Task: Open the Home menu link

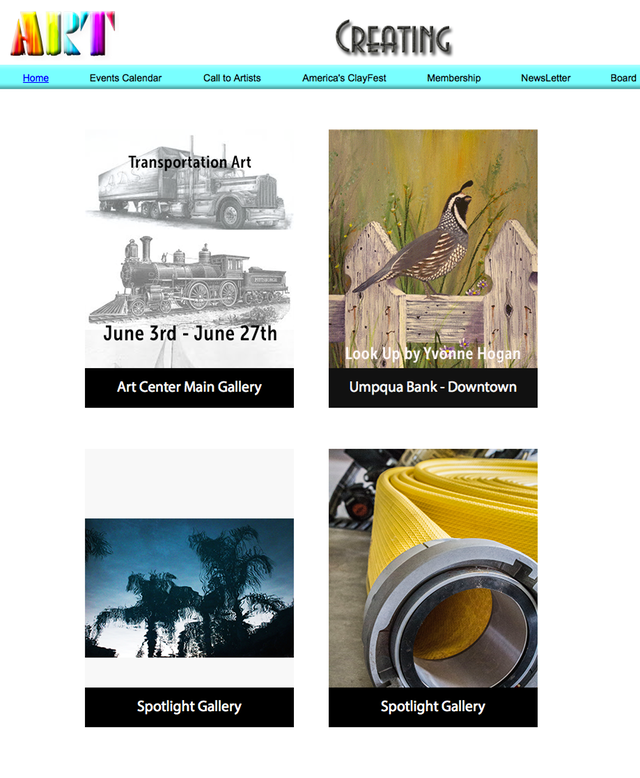Action: pyautogui.click(x=36, y=78)
